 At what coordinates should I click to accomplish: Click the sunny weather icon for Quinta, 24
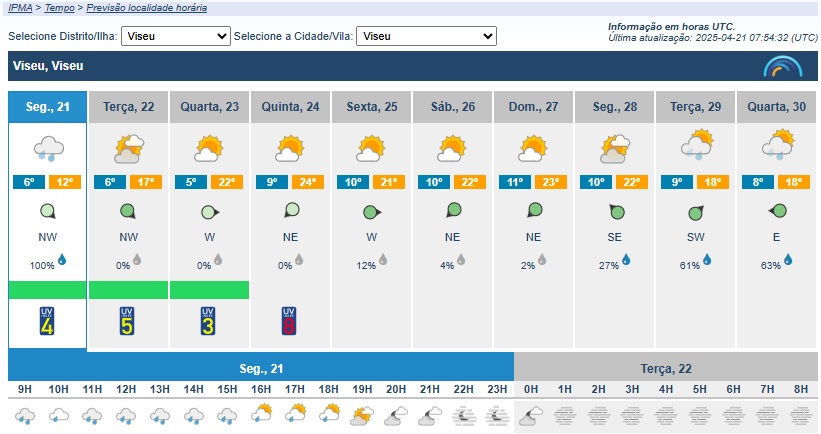tap(290, 149)
